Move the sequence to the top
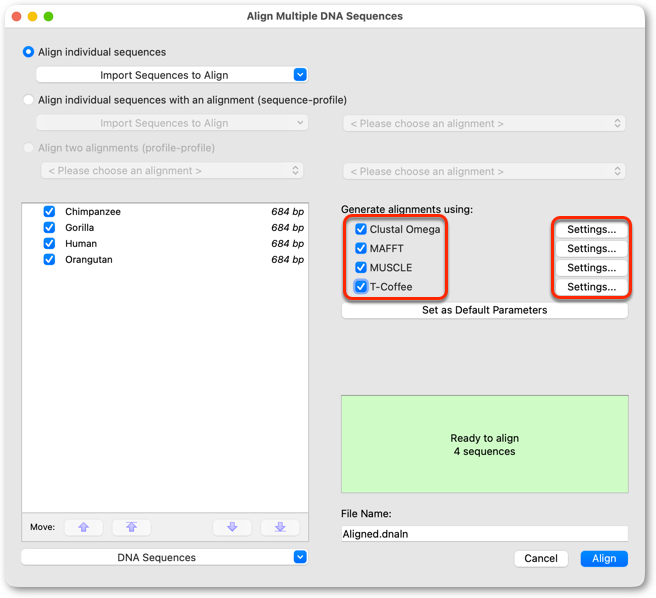This screenshot has height=598, width=656. 131,527
